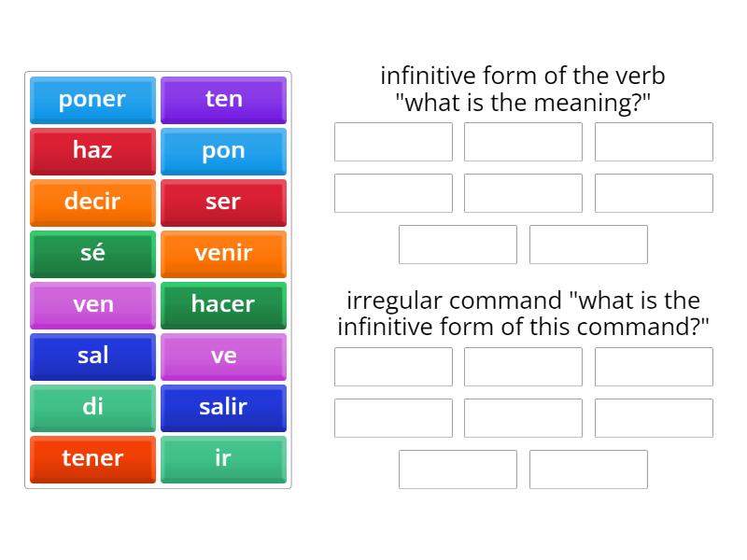Screen dimensions: 747x560
Task: Click first empty slot under "infinitive form" heading
Action: [393, 142]
